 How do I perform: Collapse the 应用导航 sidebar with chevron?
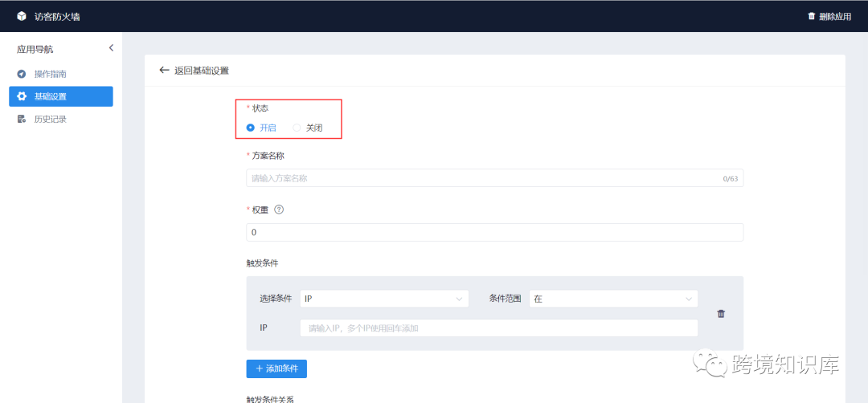point(111,48)
